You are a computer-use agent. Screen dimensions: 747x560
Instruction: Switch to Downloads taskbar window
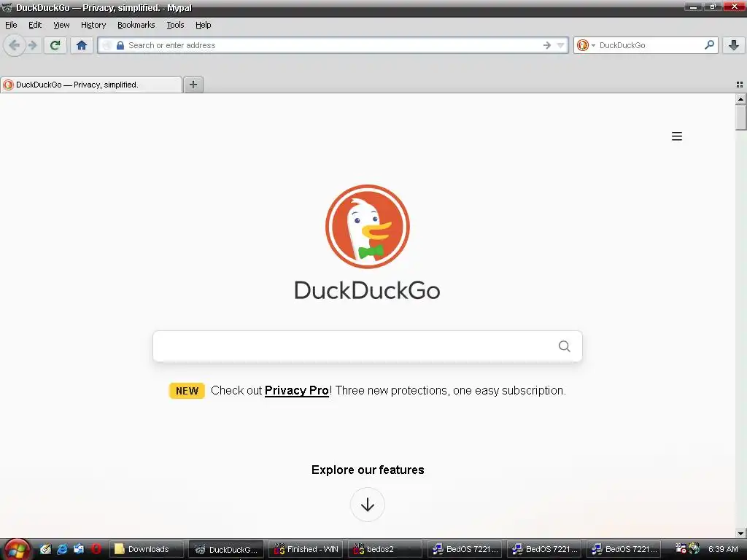[x=146, y=549]
